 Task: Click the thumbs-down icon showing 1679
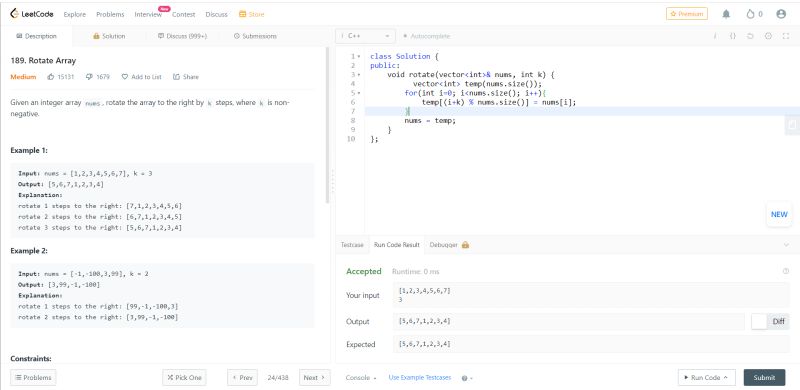89,77
